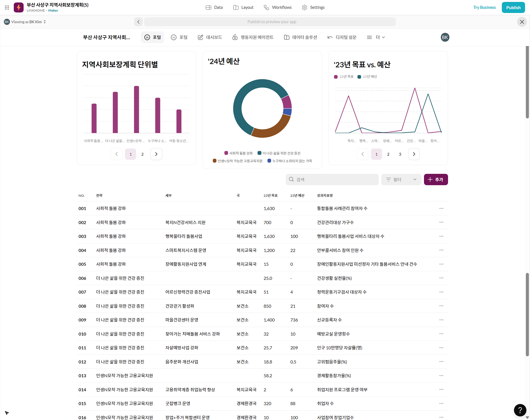Click the Publish button
Screen dimensions: 530x420
click(513, 7)
